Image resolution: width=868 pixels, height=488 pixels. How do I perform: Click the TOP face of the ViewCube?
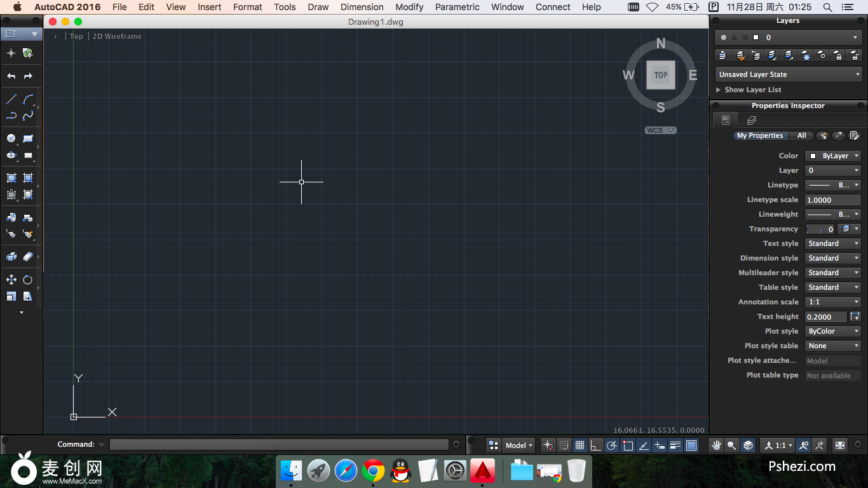(661, 75)
